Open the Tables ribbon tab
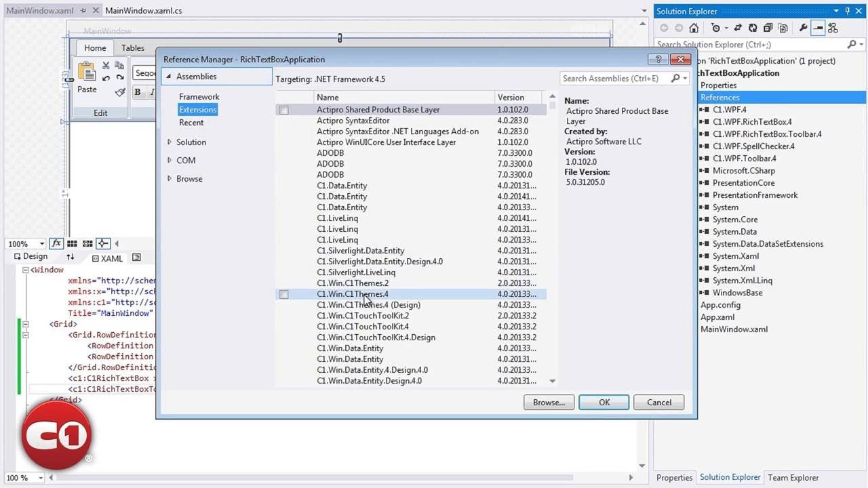868x488 pixels. (x=133, y=48)
